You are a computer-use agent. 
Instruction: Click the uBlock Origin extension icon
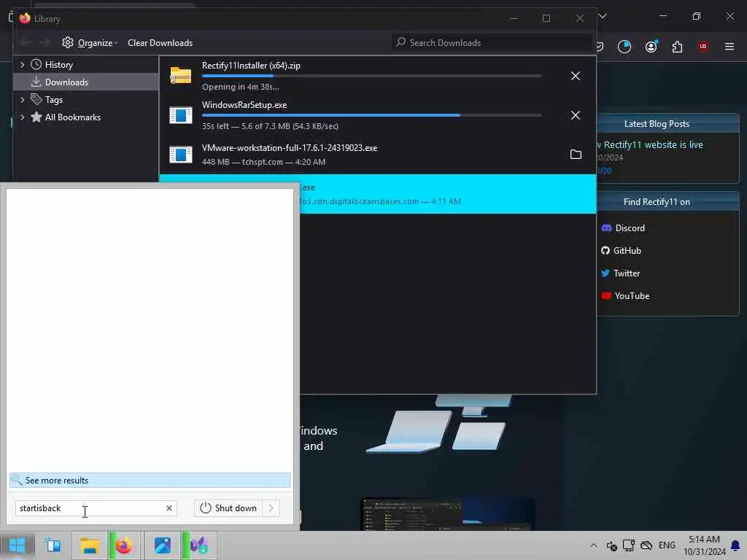(703, 47)
